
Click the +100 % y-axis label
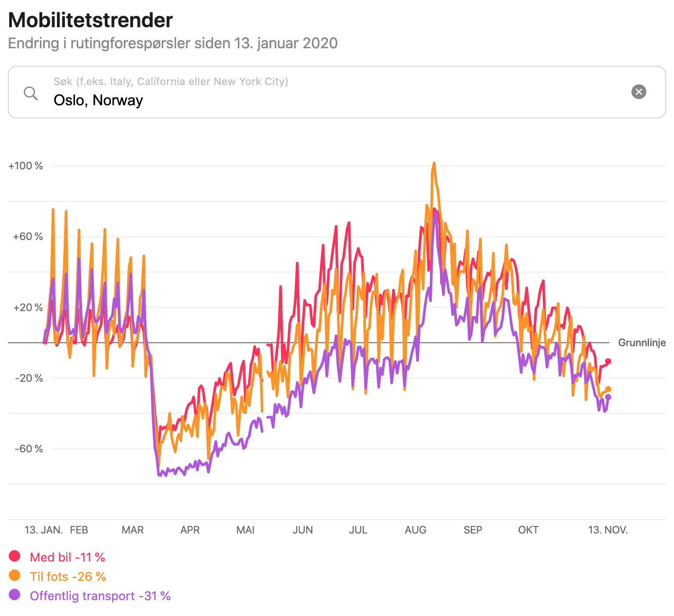[x=26, y=166]
